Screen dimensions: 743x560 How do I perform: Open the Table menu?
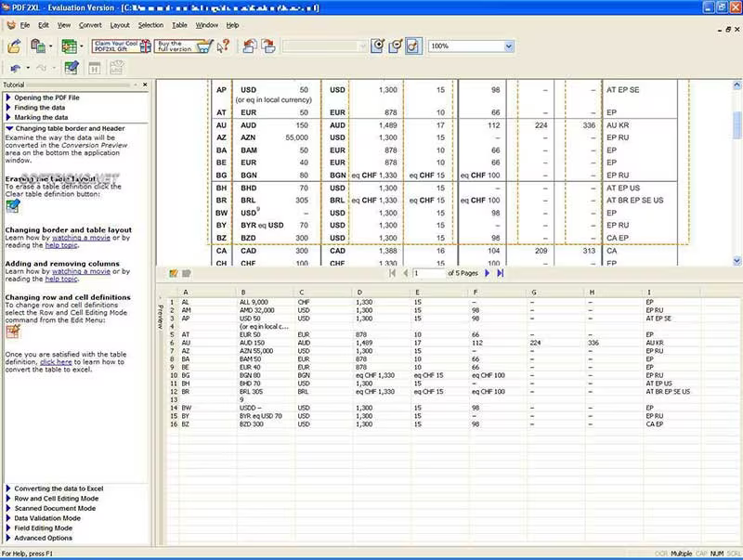[179, 25]
